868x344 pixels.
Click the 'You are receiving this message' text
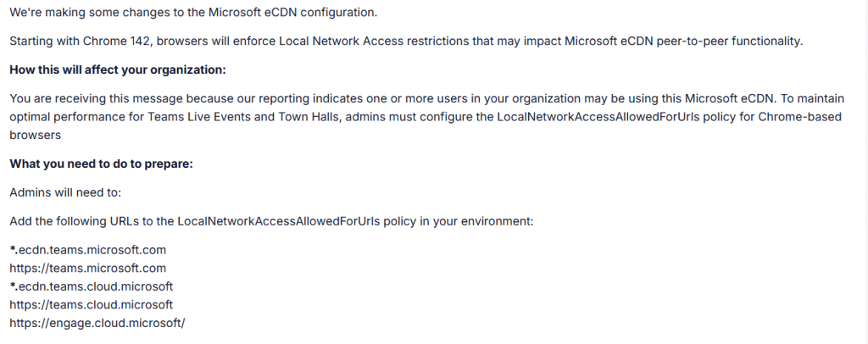coord(97,99)
